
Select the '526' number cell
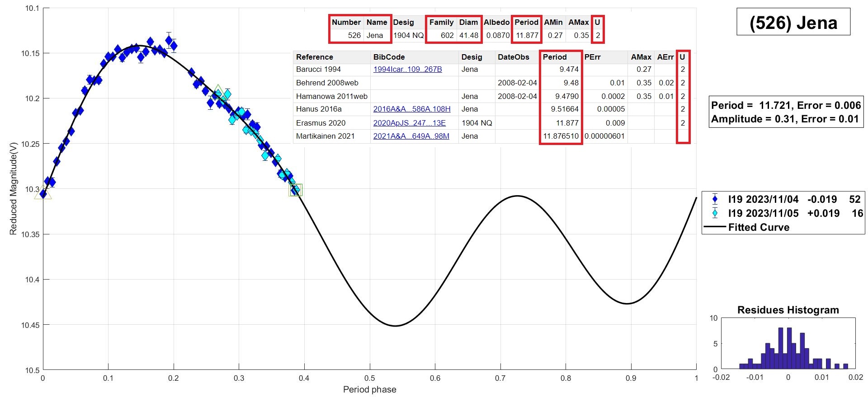(354, 35)
